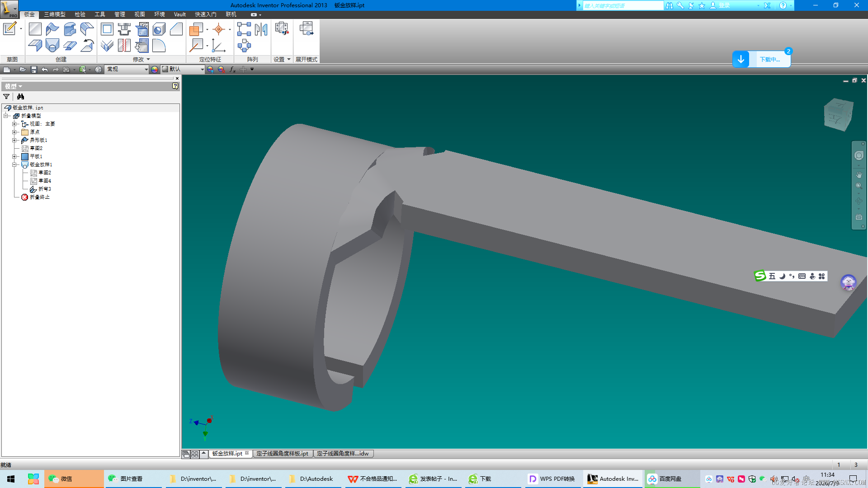This screenshot has height=488, width=868.
Task: Click the Mirror feature icon
Action: point(261,29)
